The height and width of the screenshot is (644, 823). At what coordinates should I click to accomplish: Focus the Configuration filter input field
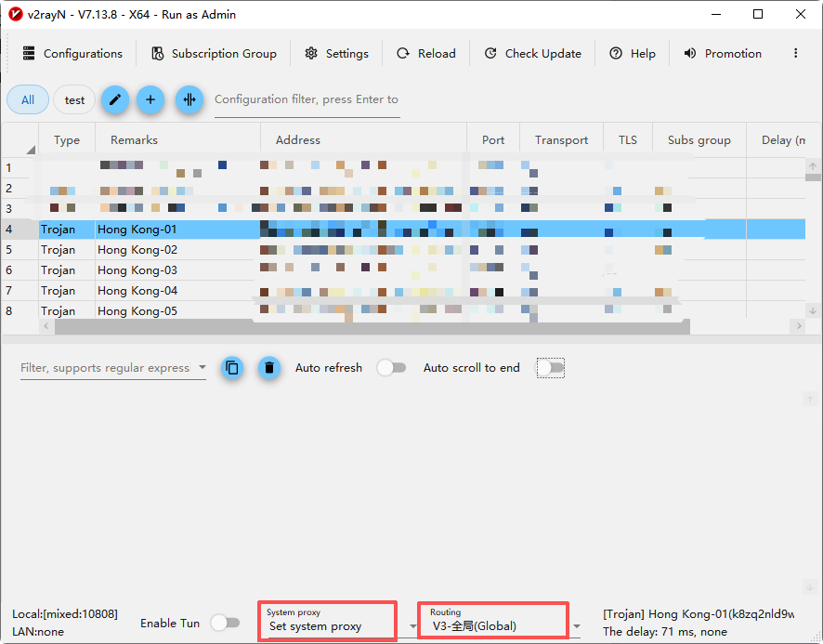coord(307,99)
